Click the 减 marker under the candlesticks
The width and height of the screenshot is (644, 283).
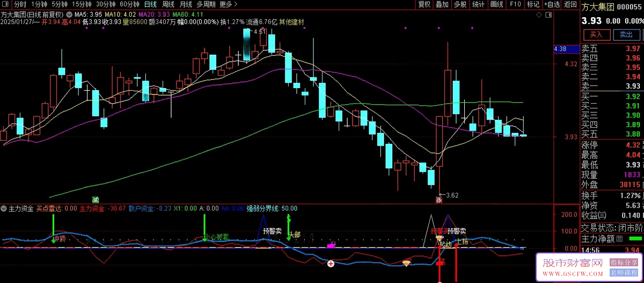click(x=96, y=199)
